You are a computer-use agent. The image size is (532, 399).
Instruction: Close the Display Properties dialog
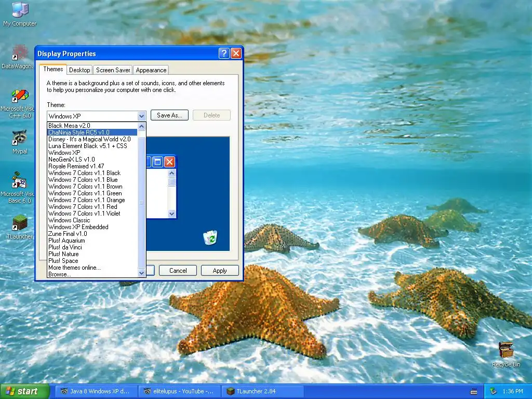[x=236, y=54]
